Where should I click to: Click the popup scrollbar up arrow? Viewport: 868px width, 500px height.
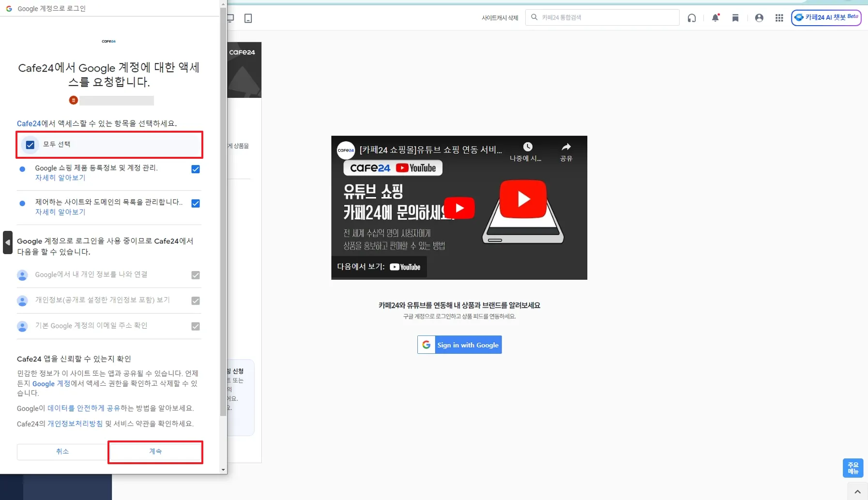[x=223, y=4]
